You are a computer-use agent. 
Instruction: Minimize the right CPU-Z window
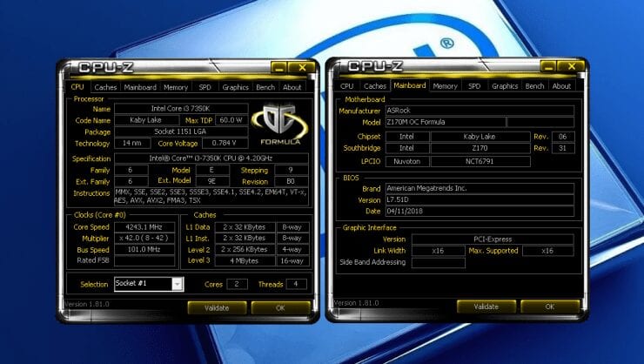548,66
